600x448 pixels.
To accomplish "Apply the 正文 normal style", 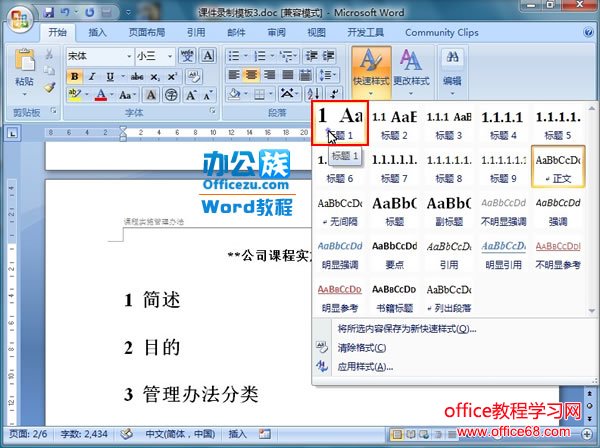I will (x=558, y=167).
